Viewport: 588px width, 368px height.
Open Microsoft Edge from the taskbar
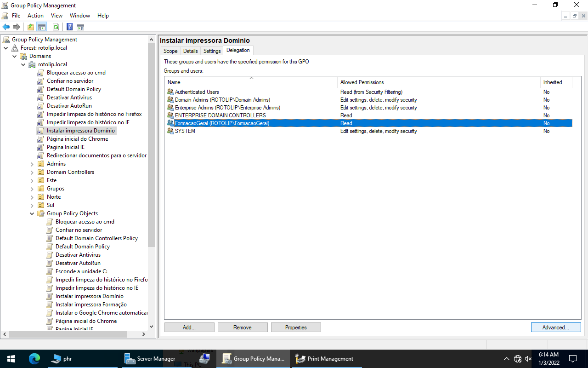point(34,359)
